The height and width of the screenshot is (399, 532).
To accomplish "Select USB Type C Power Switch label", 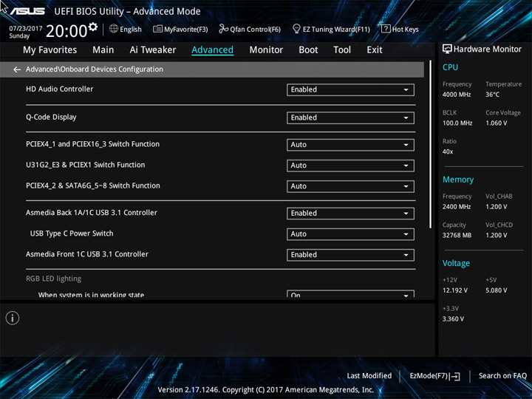I will tap(72, 233).
